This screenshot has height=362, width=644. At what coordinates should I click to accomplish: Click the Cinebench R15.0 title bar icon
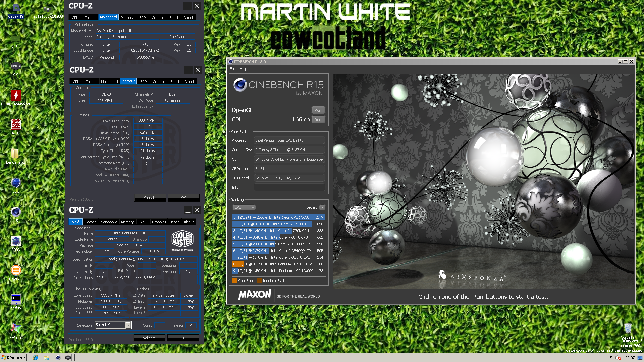(230, 62)
